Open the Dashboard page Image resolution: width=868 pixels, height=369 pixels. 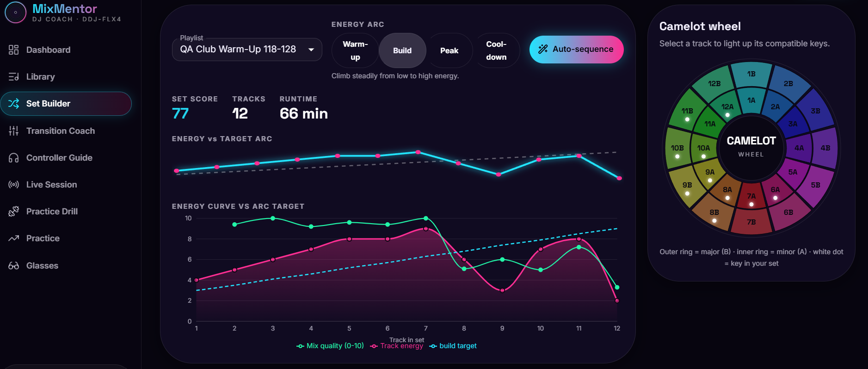click(66, 50)
